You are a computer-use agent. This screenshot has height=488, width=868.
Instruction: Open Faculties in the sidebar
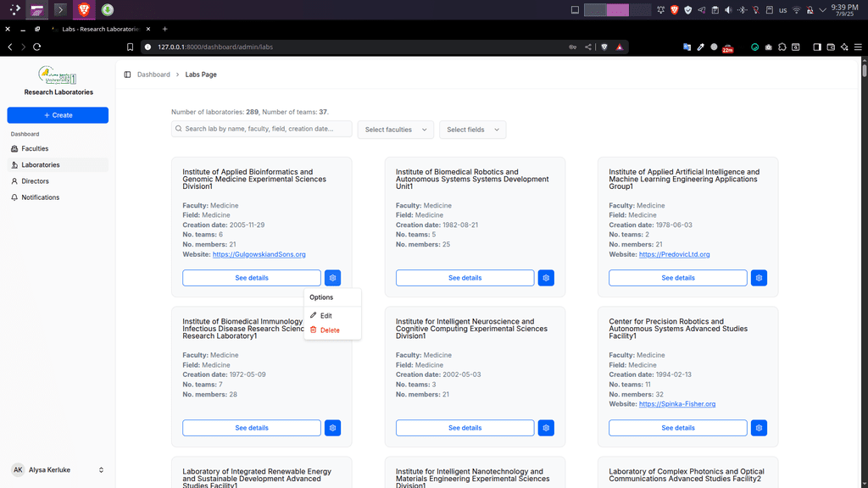(35, 148)
